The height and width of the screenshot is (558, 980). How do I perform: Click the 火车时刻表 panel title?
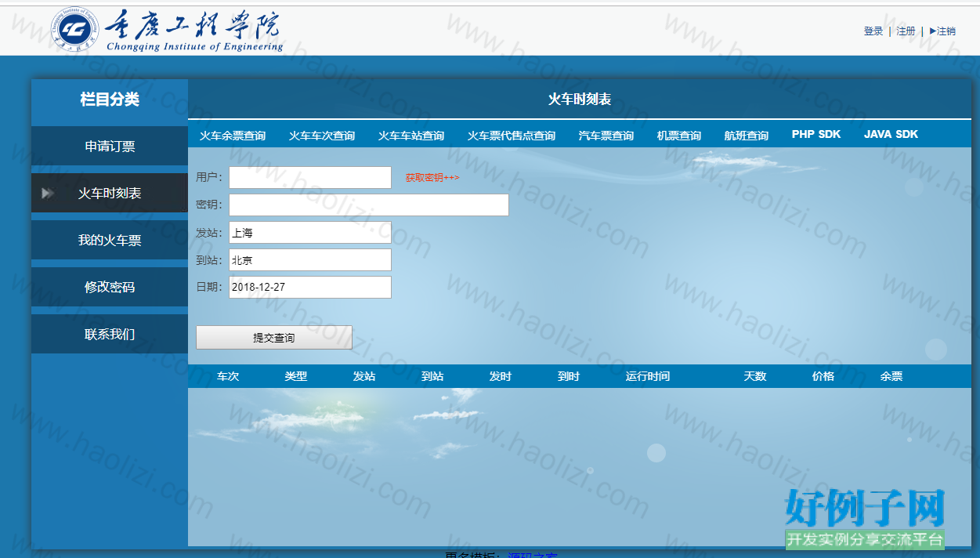tap(580, 99)
